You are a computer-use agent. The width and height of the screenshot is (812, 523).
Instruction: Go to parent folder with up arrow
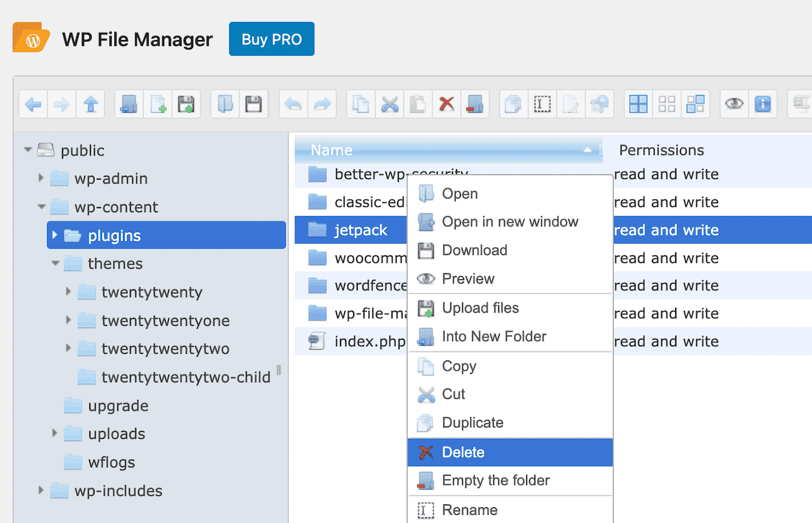[x=90, y=104]
